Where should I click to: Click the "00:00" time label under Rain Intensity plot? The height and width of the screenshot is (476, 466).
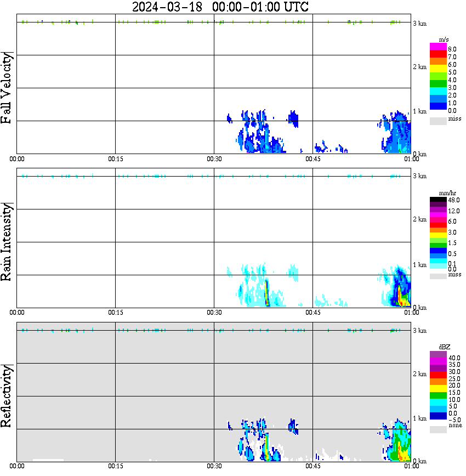point(16,313)
